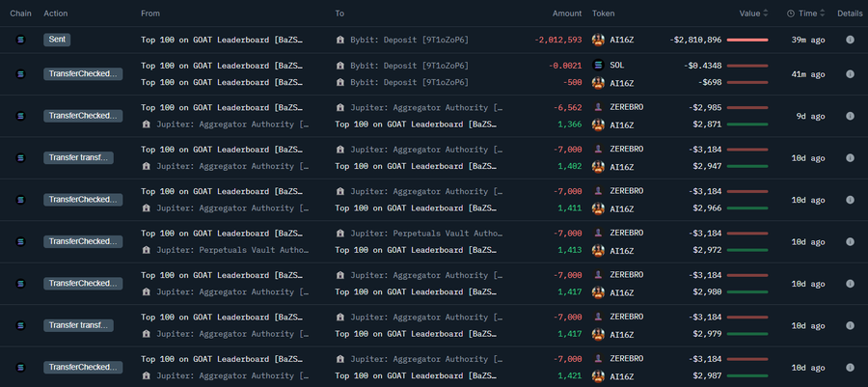Viewport: 868px width, 387px height.
Task: Click Transfer transf... badge in the $2,979 row
Action: pos(79,325)
